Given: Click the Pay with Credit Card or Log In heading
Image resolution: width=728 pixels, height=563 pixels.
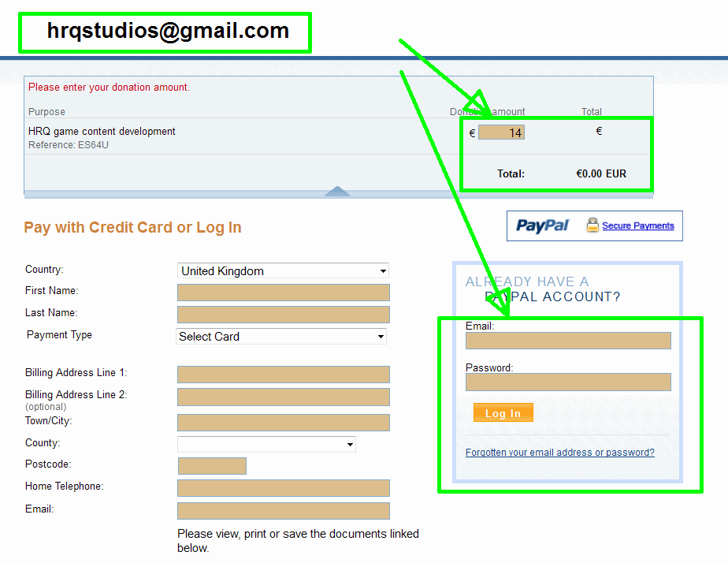Looking at the screenshot, I should click(x=133, y=227).
